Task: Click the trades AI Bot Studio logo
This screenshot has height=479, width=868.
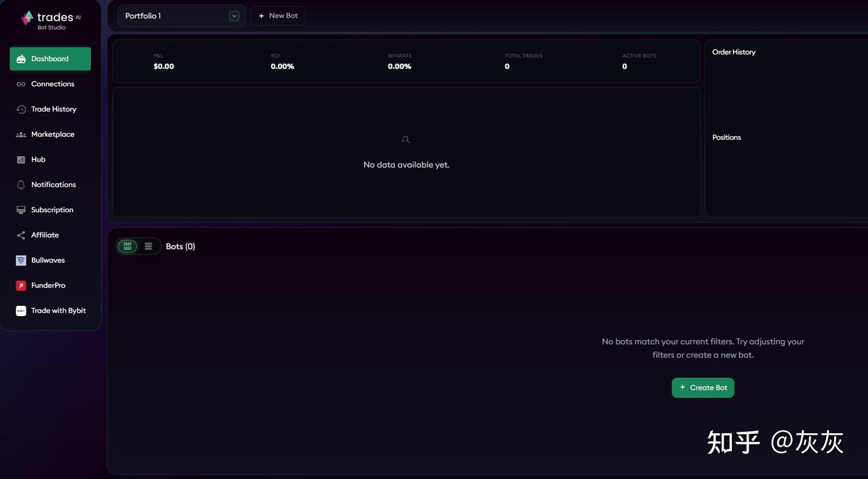Action: point(51,20)
